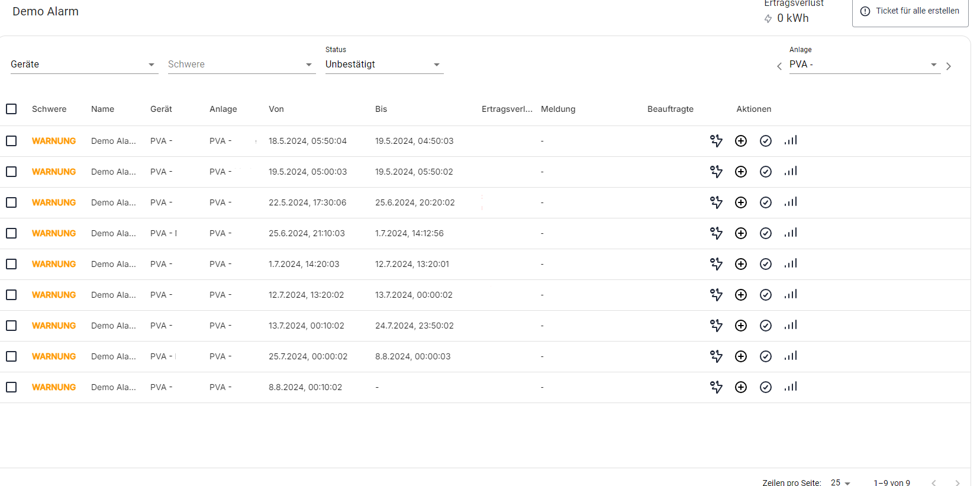Click lightning icon in first alarm row

[716, 141]
